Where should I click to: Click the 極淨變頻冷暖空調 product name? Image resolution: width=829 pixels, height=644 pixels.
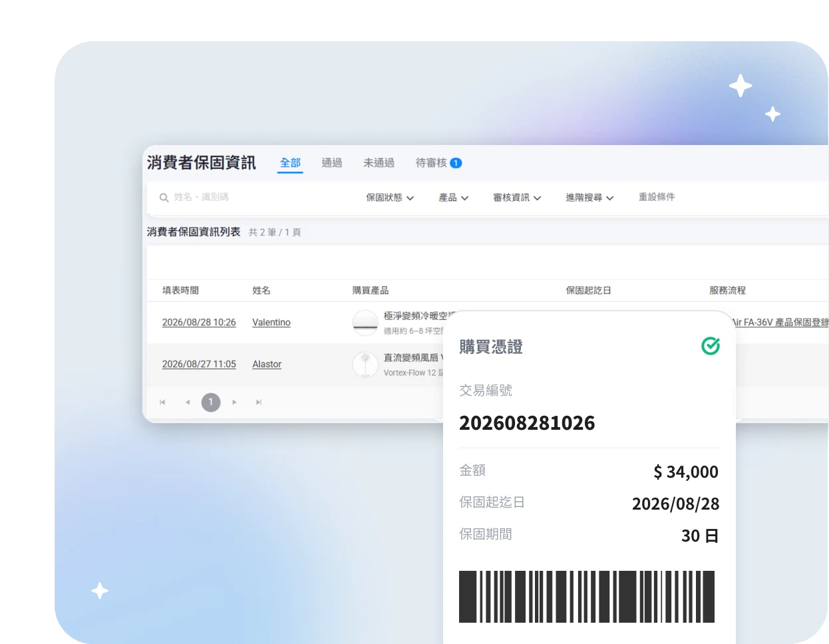(x=419, y=316)
